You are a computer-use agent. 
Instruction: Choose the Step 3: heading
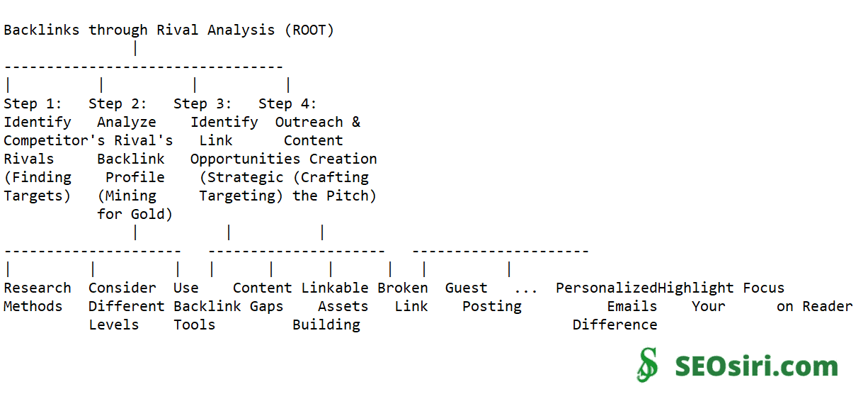coord(202,104)
